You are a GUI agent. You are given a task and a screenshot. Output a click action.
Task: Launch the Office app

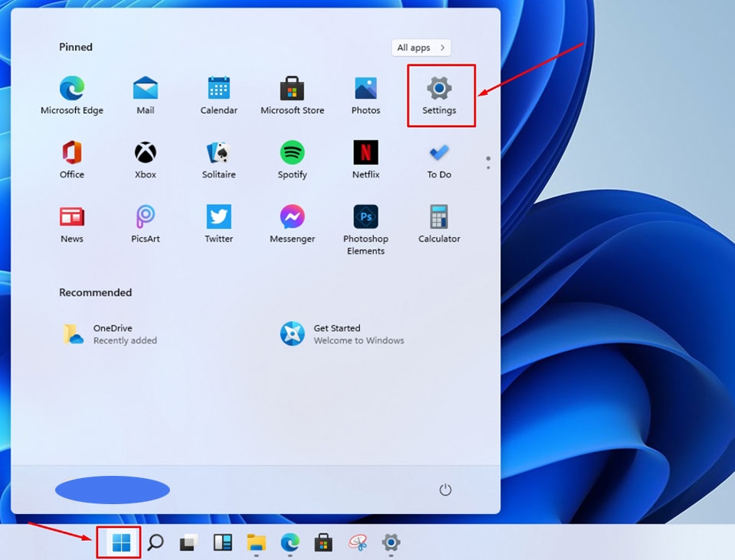[x=72, y=160]
